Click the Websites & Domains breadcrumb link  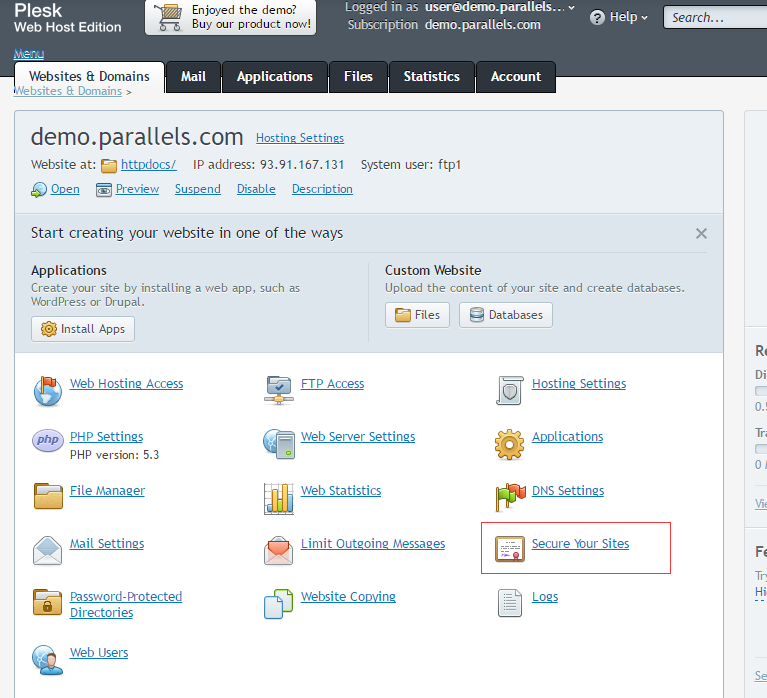click(x=68, y=91)
